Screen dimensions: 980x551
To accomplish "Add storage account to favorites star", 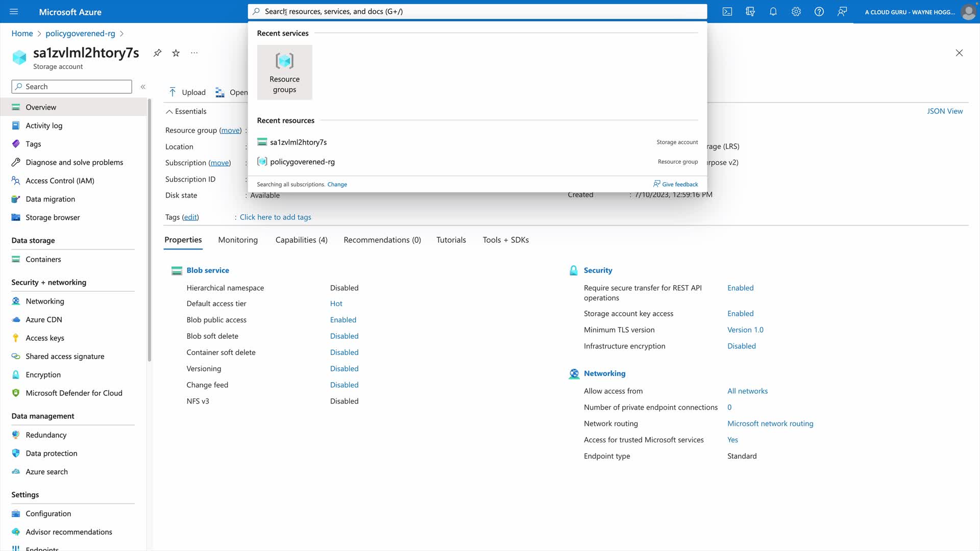I will tap(176, 53).
